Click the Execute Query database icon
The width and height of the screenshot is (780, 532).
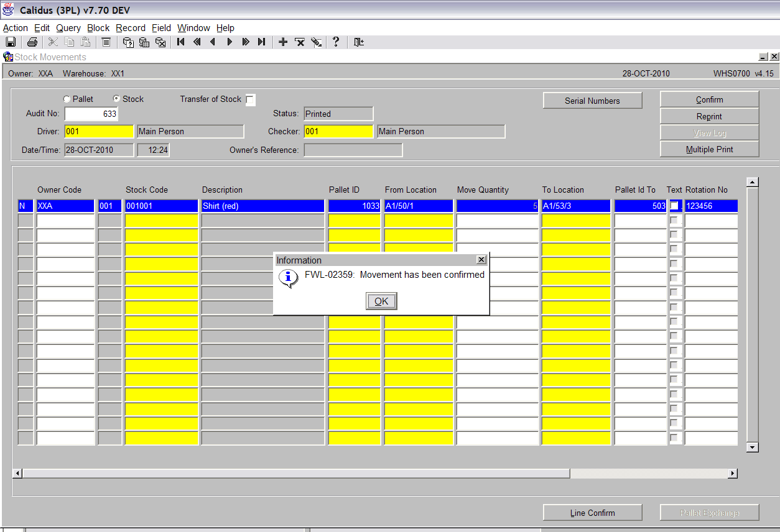tap(144, 42)
